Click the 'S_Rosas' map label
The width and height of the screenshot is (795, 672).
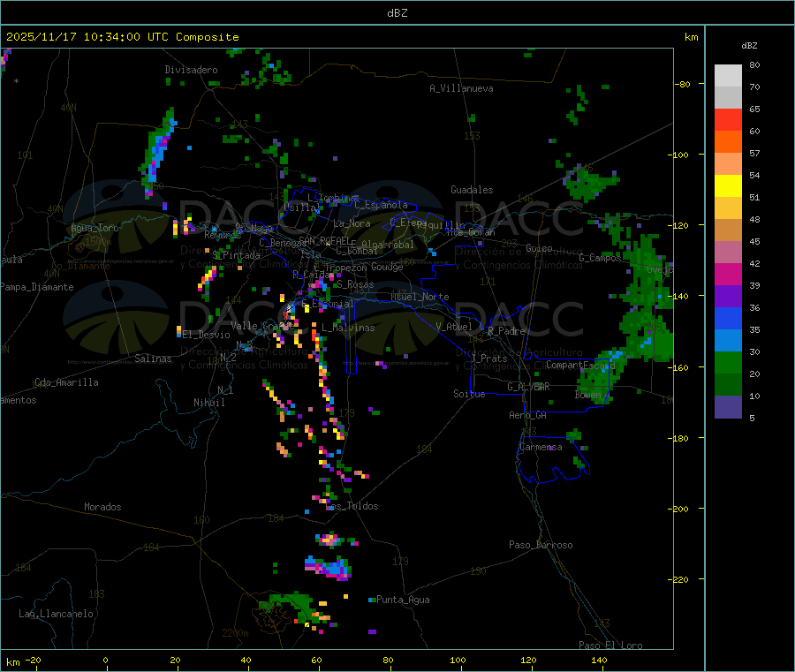pos(355,284)
